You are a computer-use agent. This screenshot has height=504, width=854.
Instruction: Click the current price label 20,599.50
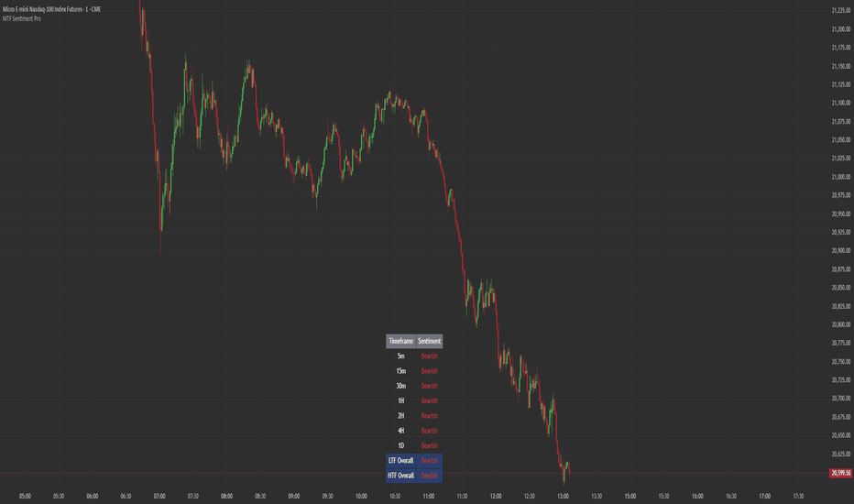point(840,473)
